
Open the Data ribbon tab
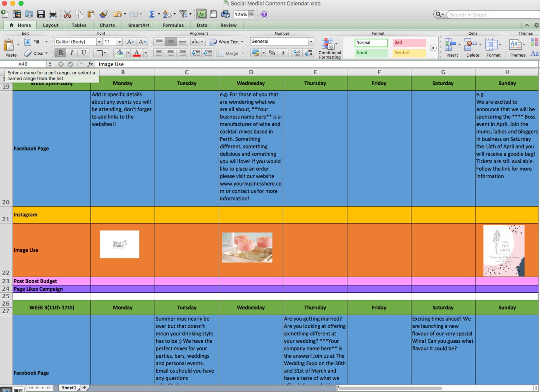tap(202, 25)
